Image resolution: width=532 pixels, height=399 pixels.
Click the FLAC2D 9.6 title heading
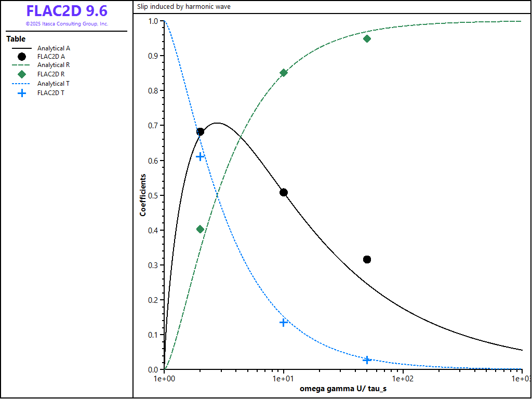coord(66,11)
